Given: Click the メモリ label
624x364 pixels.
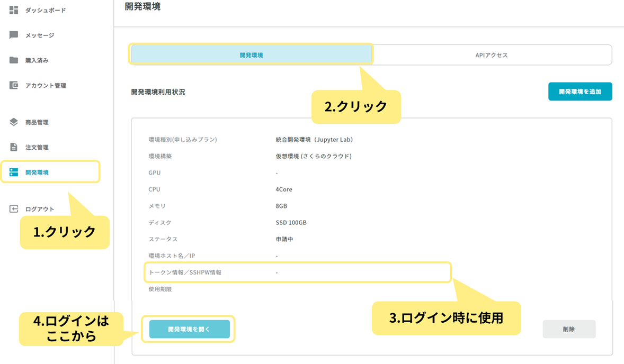Looking at the screenshot, I should tap(157, 206).
